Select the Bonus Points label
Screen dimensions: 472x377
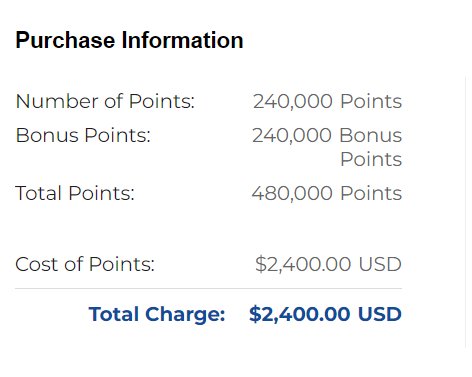coord(83,135)
